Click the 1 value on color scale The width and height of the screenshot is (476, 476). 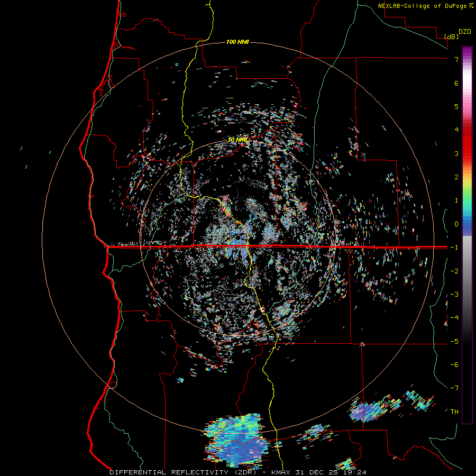(x=456, y=200)
